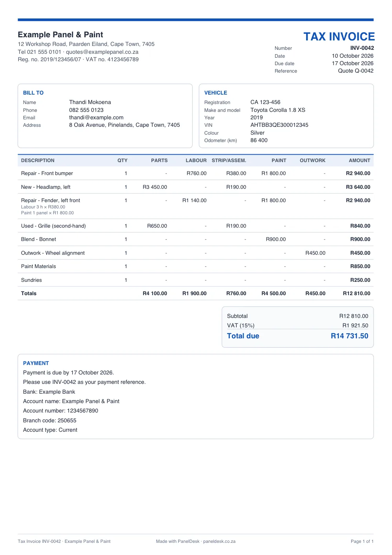Select the Tel and quotes email line

(x=78, y=52)
